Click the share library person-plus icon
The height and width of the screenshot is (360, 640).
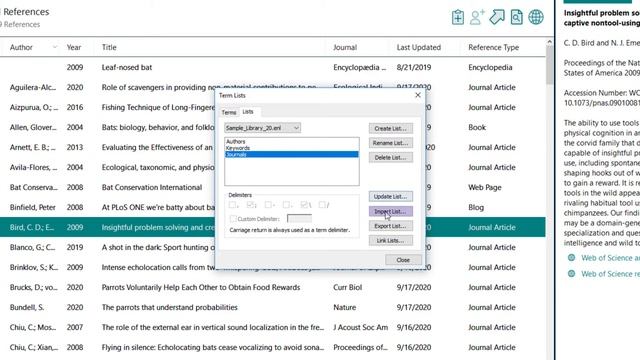(477, 17)
